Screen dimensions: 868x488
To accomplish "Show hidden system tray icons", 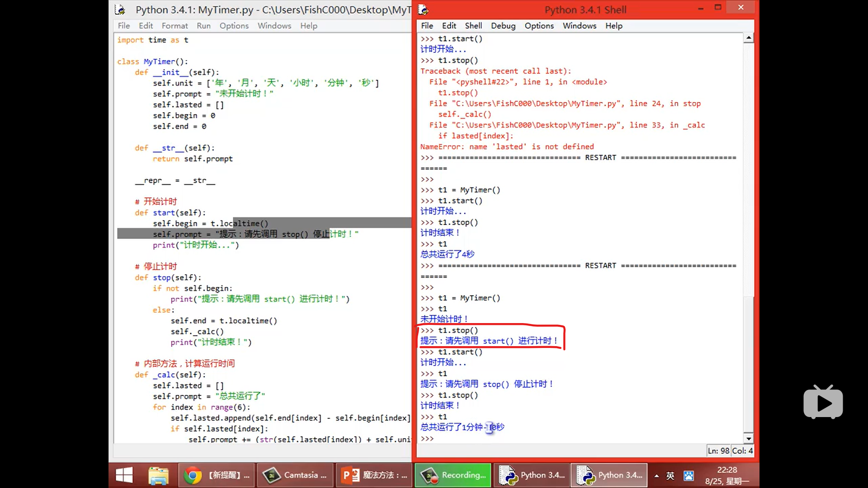I will [x=656, y=476].
